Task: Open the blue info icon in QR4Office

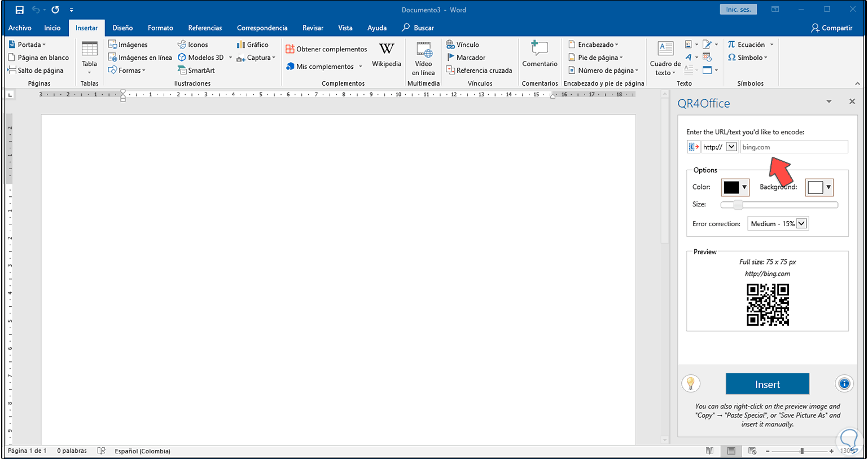Action: click(x=844, y=384)
